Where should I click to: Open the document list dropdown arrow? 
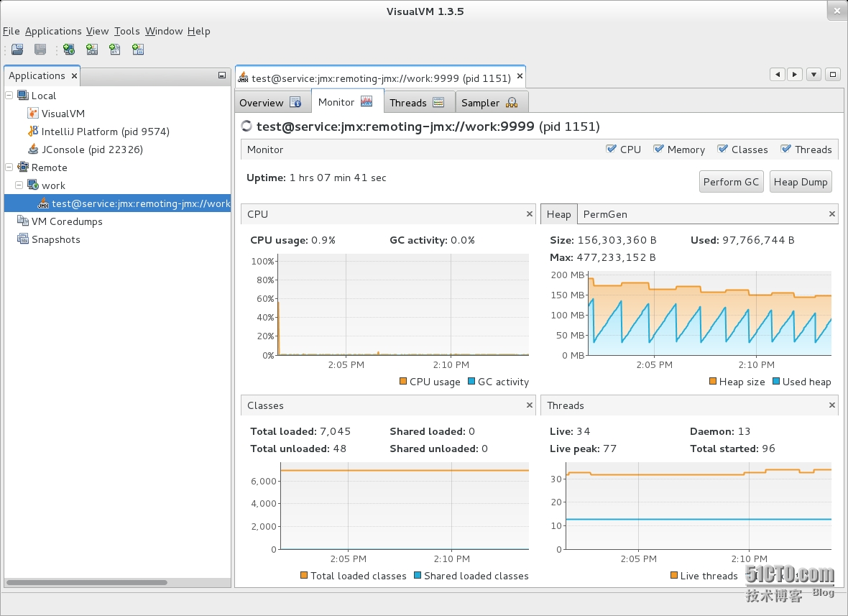[x=814, y=74]
